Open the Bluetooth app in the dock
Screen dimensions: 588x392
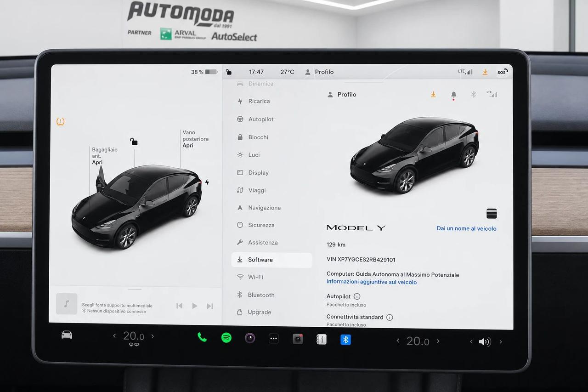(345, 340)
